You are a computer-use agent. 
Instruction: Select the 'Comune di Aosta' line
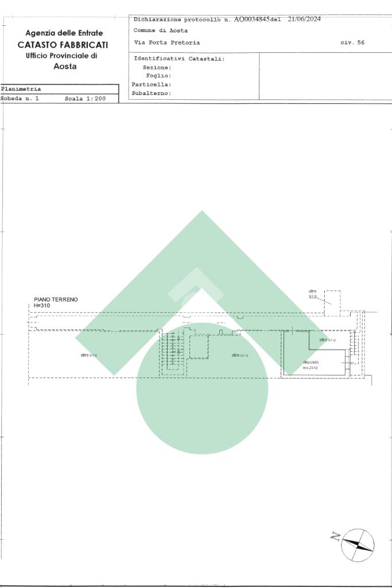click(161, 30)
